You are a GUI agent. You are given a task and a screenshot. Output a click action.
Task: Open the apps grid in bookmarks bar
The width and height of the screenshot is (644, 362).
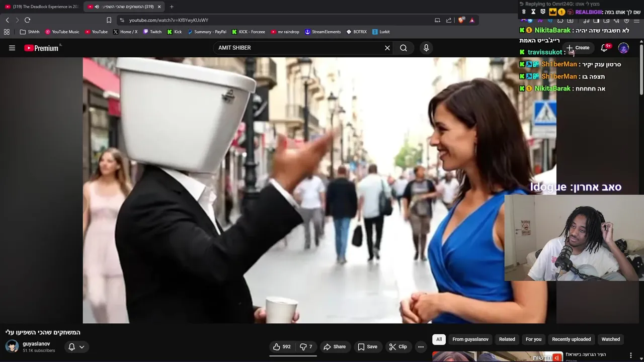(7, 32)
